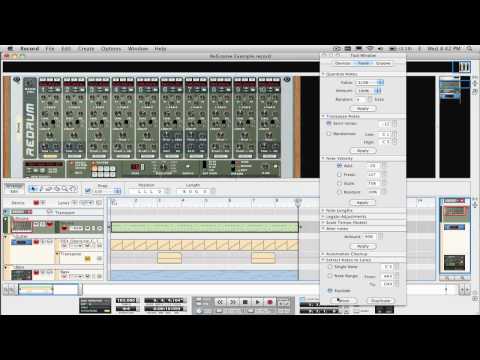Collapse the Transpose Notes section
The image size is (480, 360).
pyautogui.click(x=323, y=116)
